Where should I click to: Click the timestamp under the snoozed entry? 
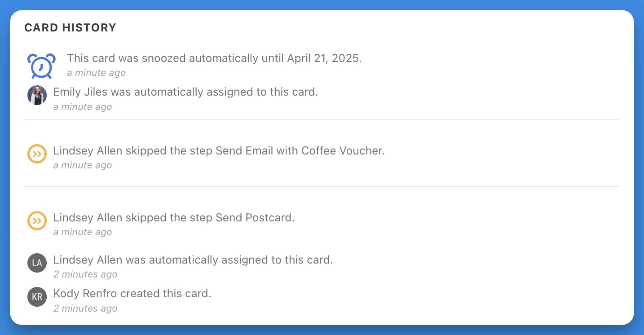pos(96,73)
